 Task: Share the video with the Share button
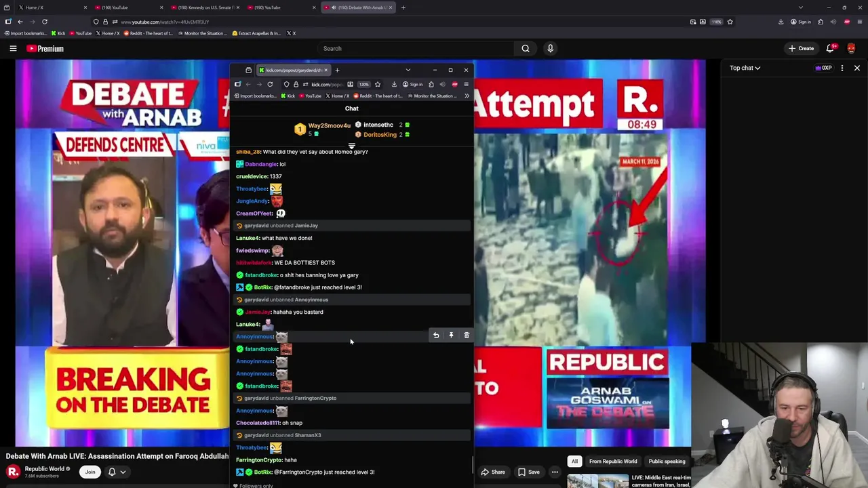(493, 472)
